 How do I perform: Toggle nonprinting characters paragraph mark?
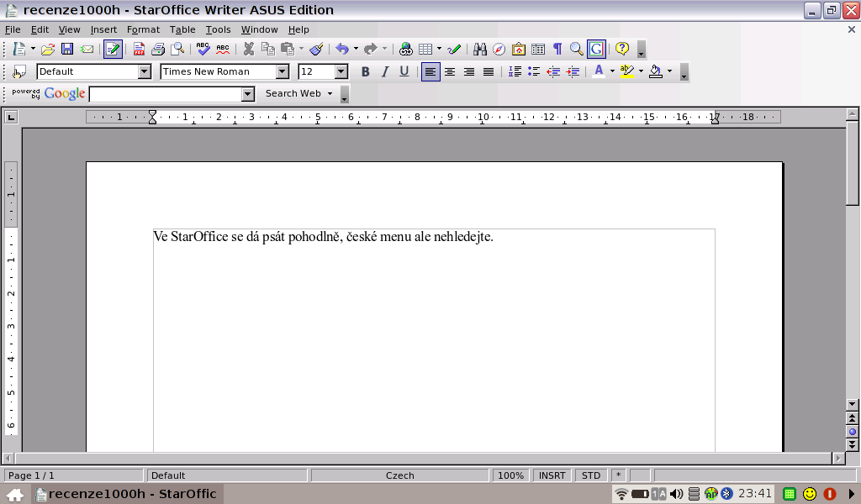coord(557,49)
